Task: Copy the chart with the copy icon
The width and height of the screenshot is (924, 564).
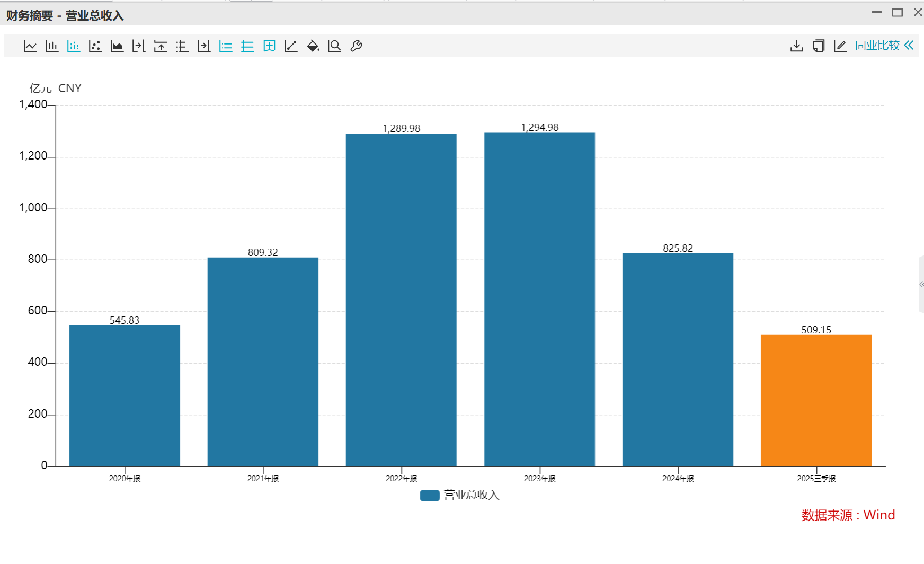Action: (819, 46)
